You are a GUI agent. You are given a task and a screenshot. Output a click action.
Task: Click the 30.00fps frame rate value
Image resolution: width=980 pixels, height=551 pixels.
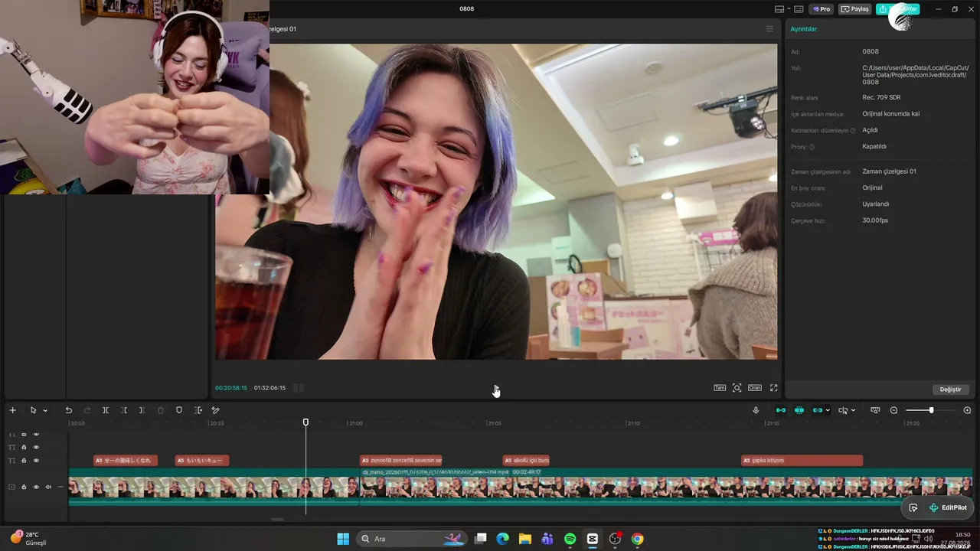click(875, 220)
